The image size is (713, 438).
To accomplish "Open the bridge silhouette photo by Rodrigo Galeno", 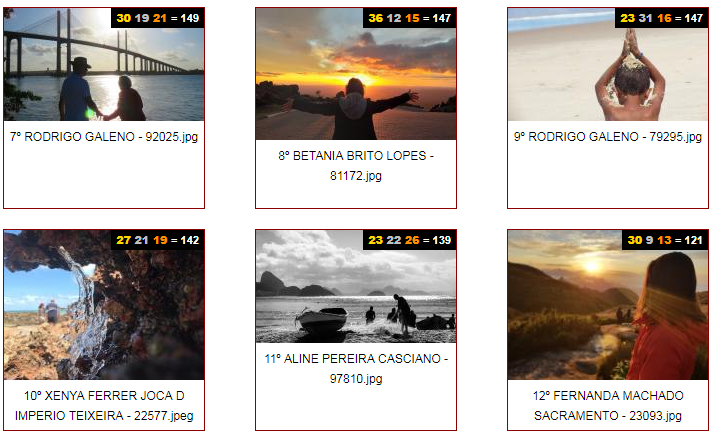I will (104, 64).
